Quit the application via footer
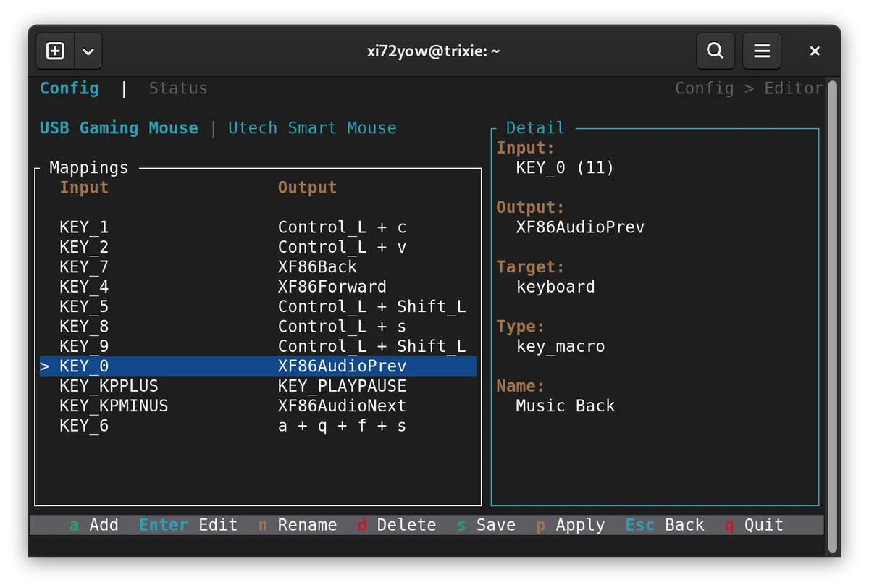The height and width of the screenshot is (588, 869). [x=754, y=524]
